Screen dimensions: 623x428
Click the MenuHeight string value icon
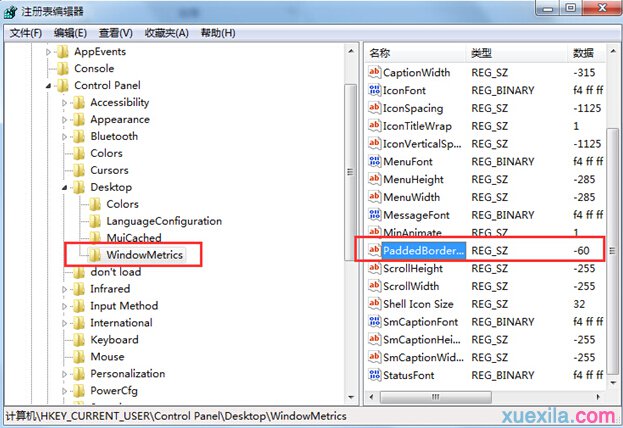click(374, 179)
